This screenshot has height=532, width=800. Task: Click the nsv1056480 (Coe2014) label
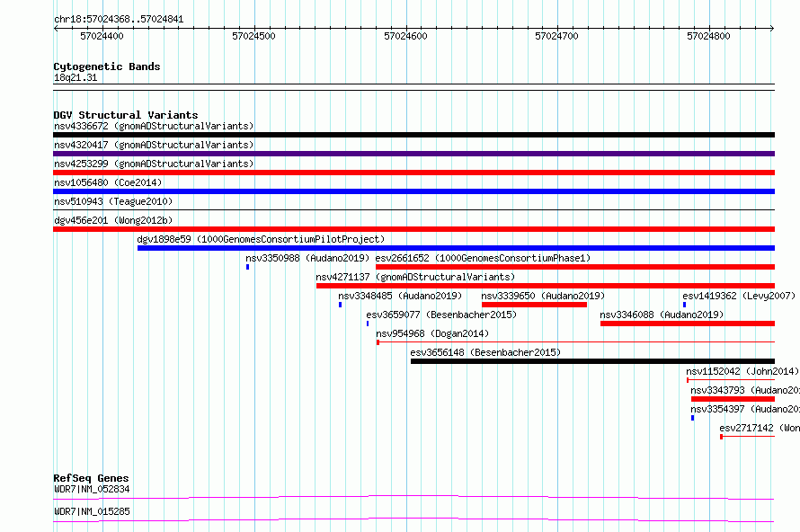click(108, 182)
